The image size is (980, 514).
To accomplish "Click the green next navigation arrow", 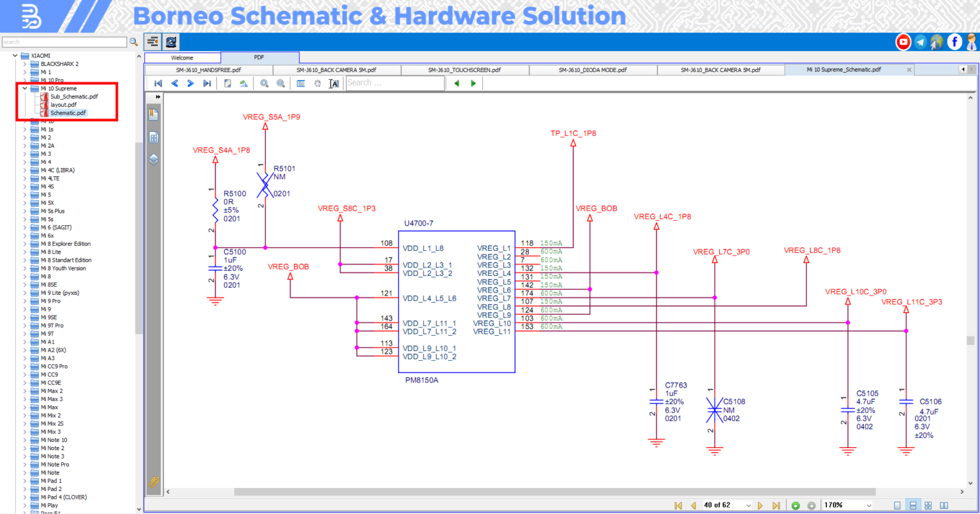I will click(x=473, y=83).
